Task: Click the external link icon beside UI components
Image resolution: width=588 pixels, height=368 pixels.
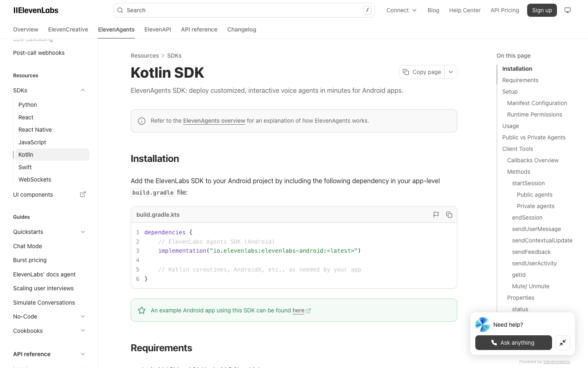Action: coord(83,195)
